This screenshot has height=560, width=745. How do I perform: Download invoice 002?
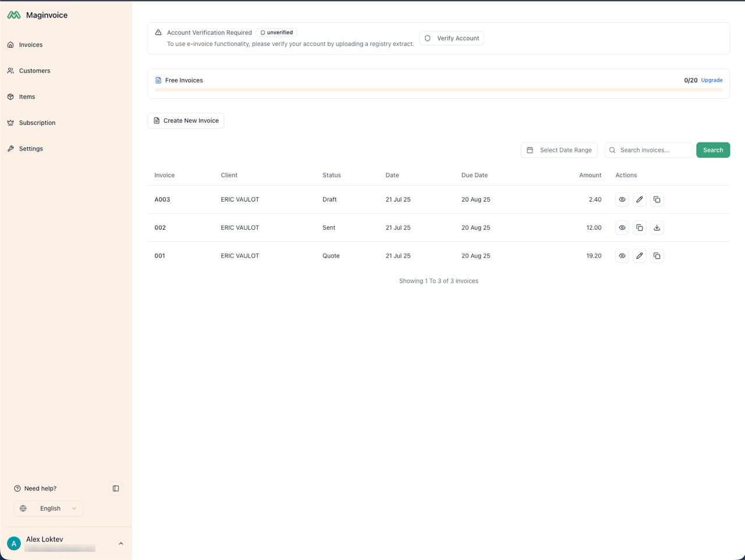(657, 227)
